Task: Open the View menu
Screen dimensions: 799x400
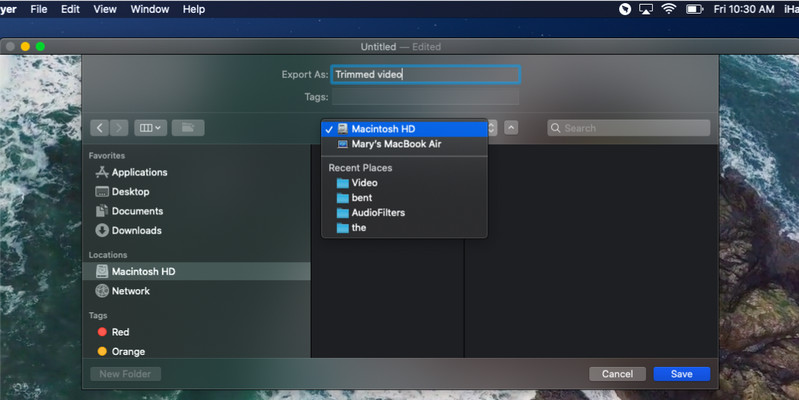Action: [105, 9]
